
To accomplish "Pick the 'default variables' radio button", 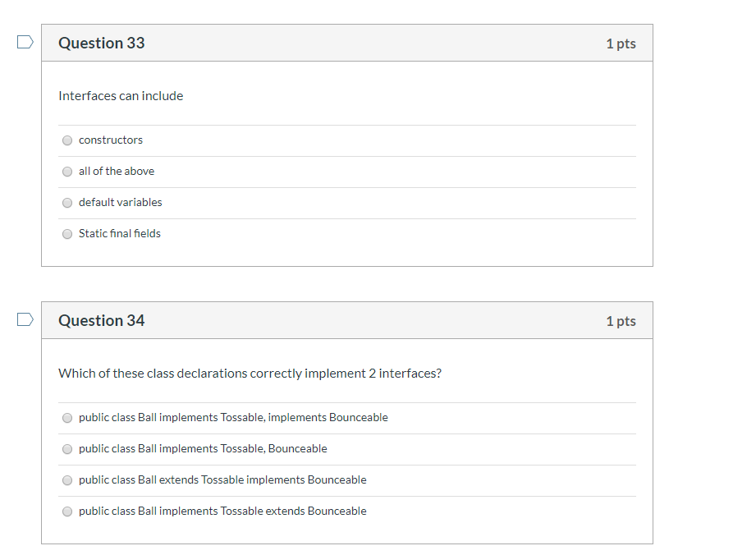I will pyautogui.click(x=67, y=203).
